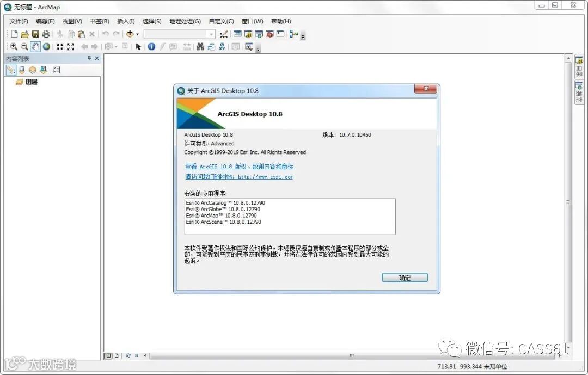Click the 确定 button
The image size is (588, 375).
(405, 278)
